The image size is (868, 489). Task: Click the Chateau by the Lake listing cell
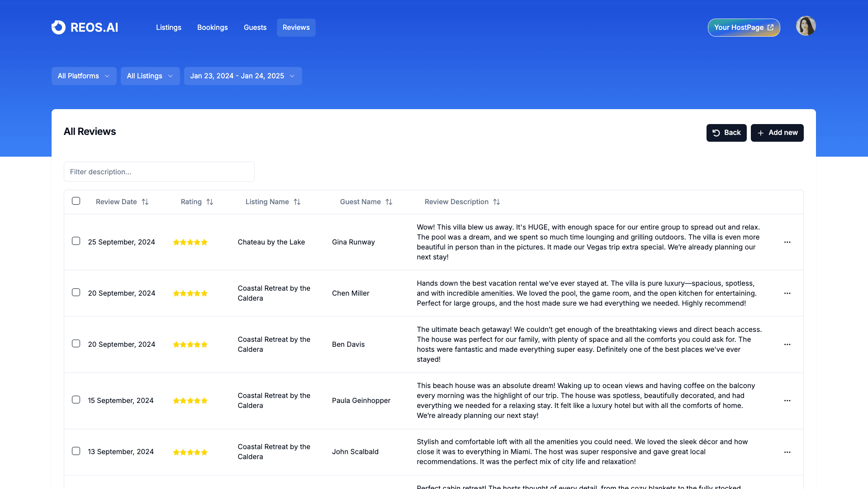271,242
